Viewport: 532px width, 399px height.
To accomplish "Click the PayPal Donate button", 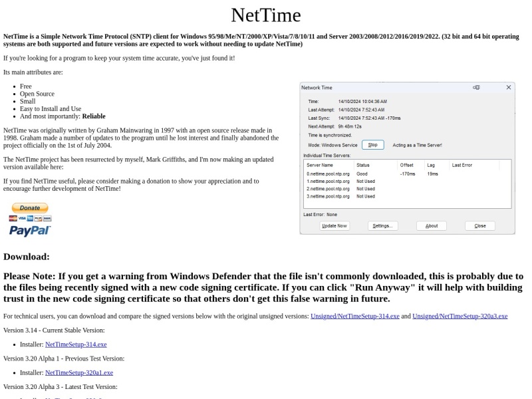I will [30, 207].
